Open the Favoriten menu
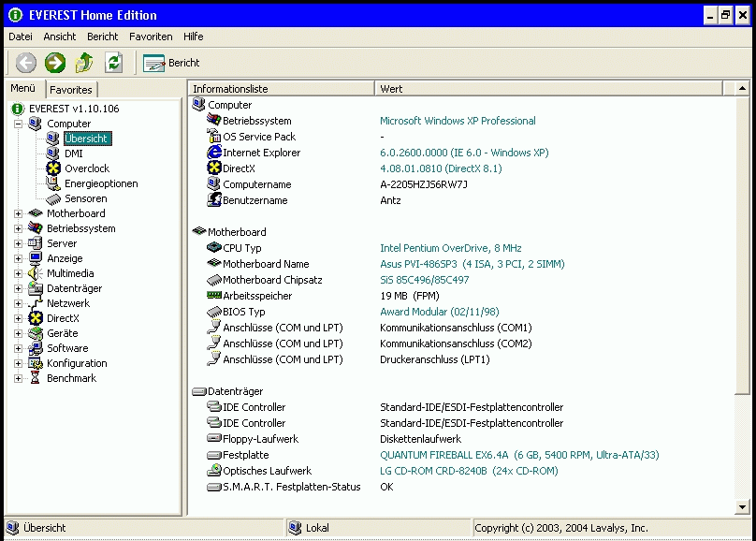 click(151, 37)
